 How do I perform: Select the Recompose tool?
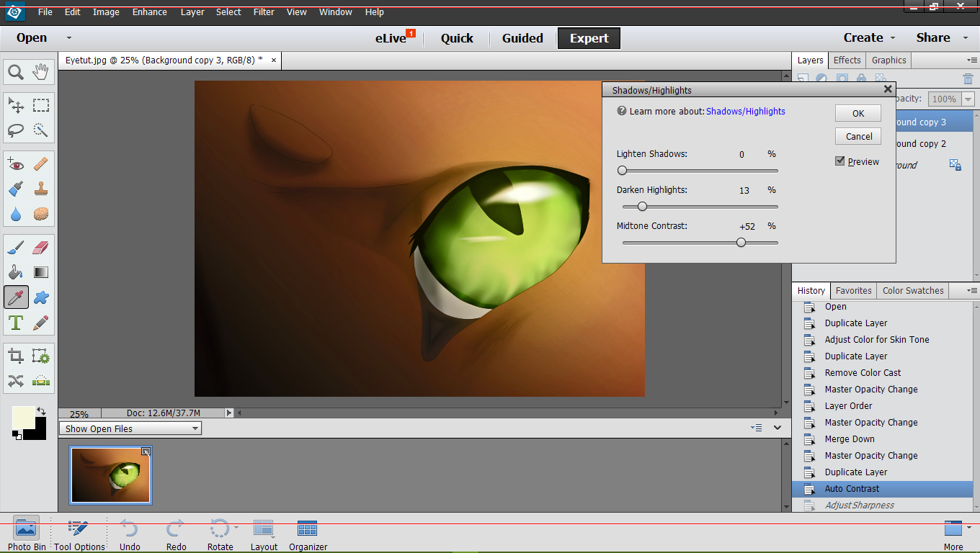click(x=41, y=356)
